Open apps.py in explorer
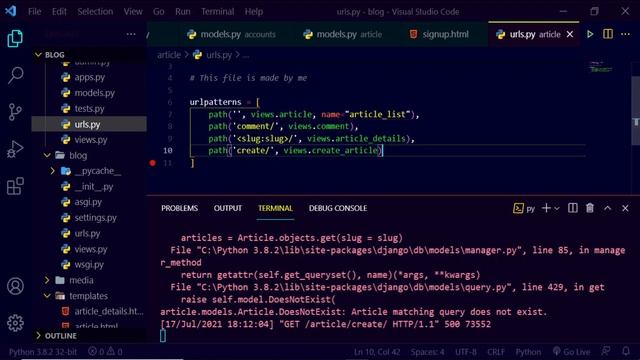Screen dimensions: 640x360 tap(89, 77)
